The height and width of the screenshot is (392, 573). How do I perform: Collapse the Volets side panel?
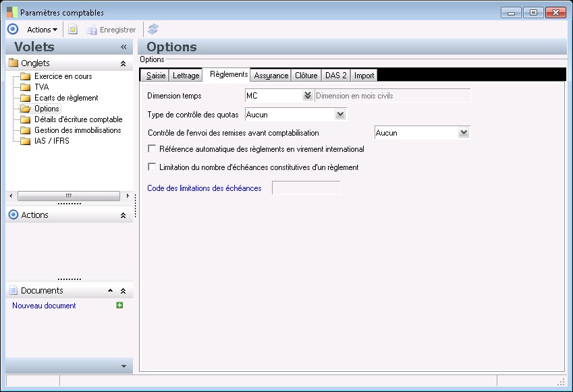pos(124,47)
